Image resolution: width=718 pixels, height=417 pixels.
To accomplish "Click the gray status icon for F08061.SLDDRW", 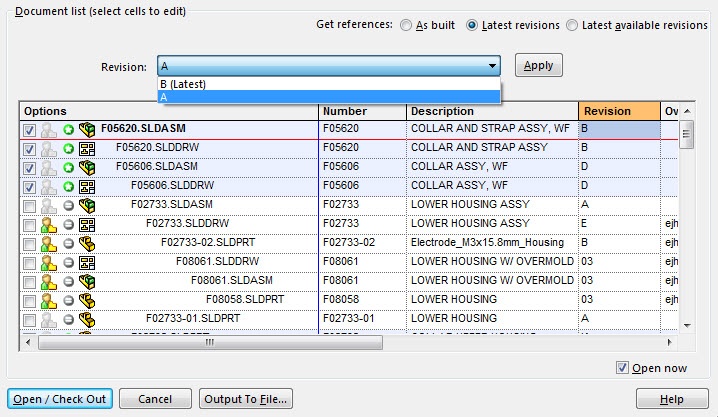I will (68, 262).
